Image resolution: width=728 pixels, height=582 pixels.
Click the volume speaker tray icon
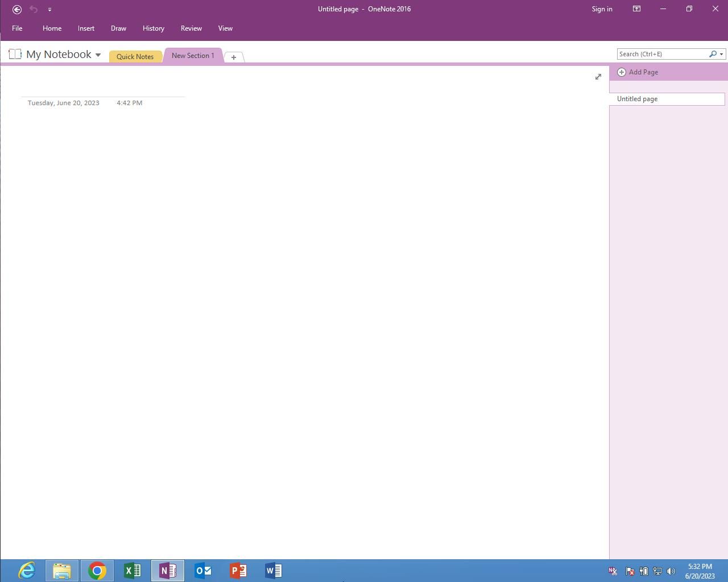pos(671,571)
